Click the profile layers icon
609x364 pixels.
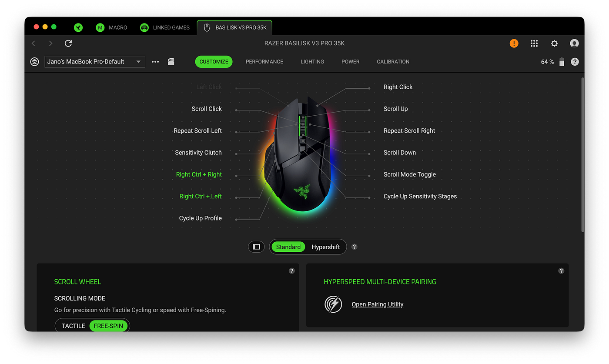click(x=34, y=62)
